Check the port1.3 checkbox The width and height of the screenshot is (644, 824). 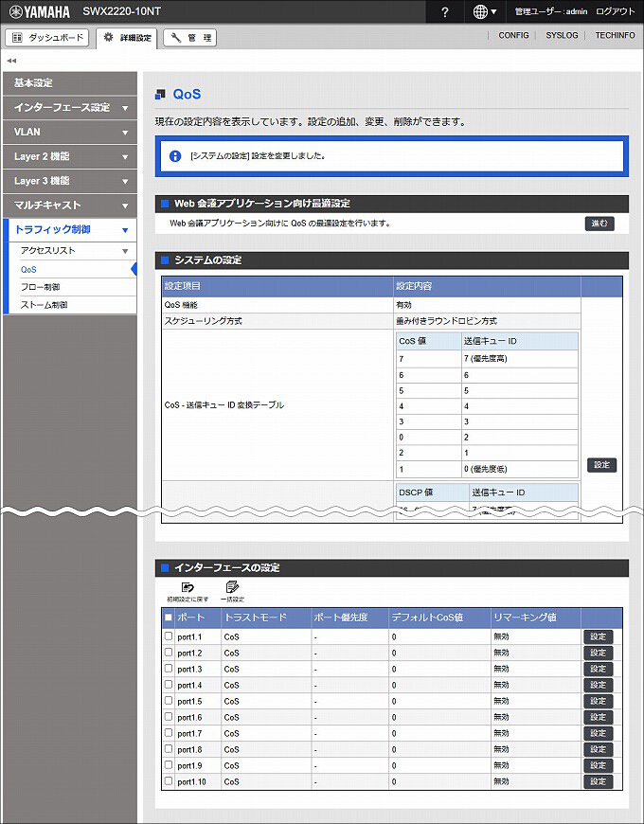(x=168, y=669)
